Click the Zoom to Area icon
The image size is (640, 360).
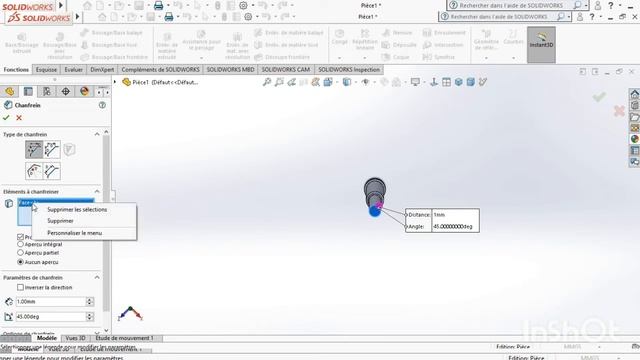pos(279,82)
